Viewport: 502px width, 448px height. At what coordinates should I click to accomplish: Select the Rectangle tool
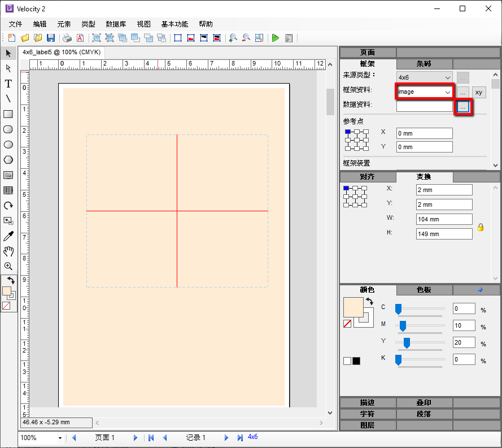click(8, 114)
